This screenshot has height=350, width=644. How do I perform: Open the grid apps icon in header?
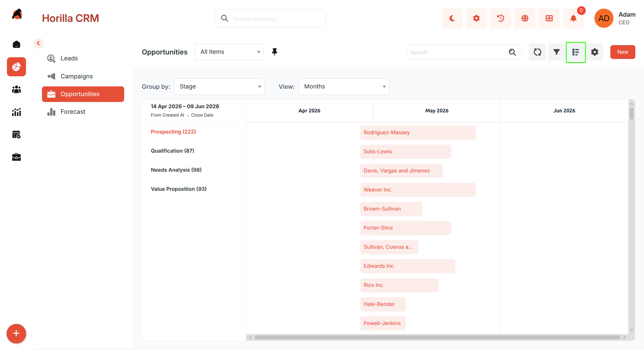549,18
